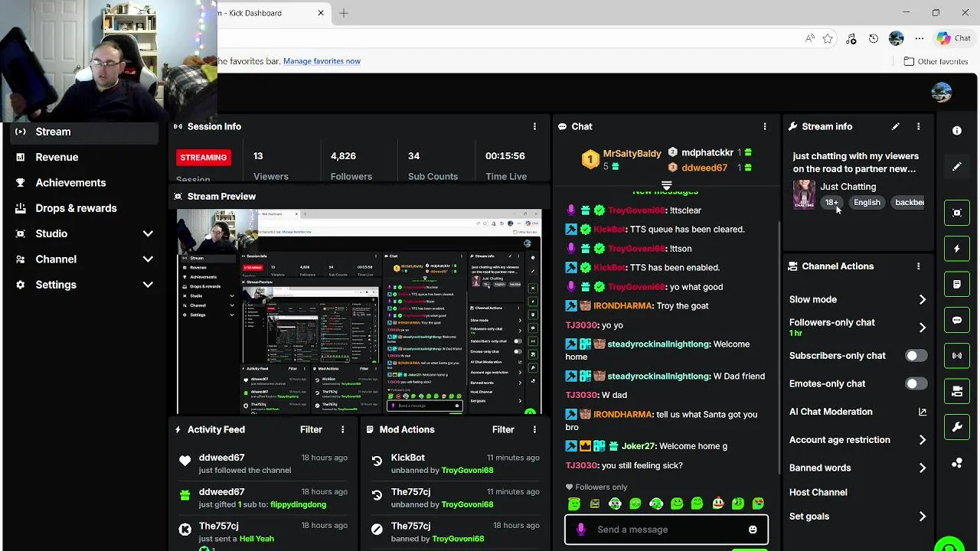Open Banned words chevron
Viewport: 980px width, 551px height.
tap(922, 468)
